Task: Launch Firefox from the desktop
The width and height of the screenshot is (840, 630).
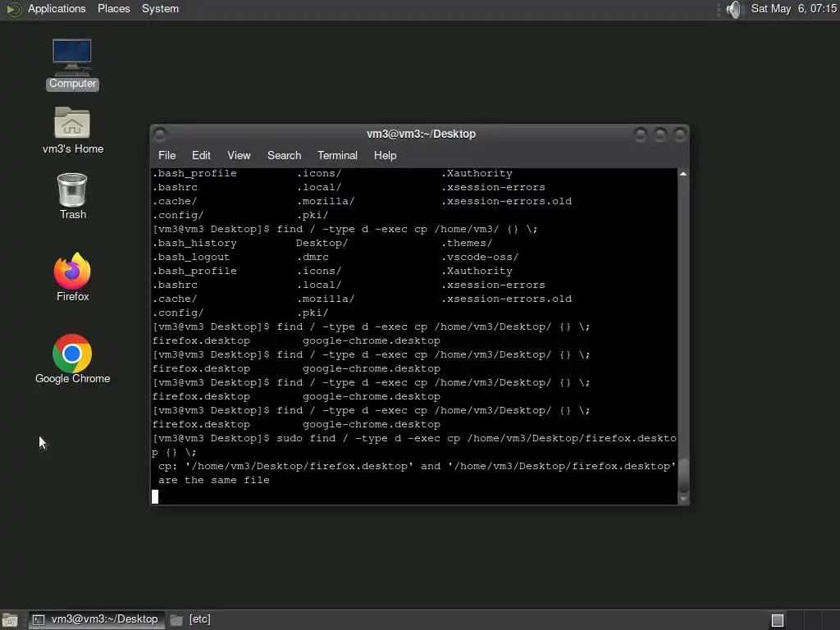Action: [72, 277]
